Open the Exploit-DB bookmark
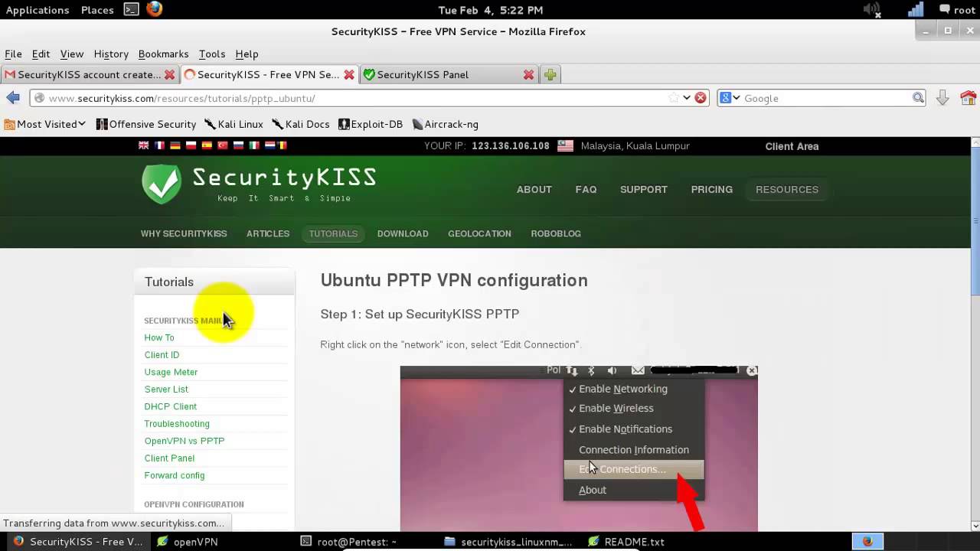 coord(370,124)
